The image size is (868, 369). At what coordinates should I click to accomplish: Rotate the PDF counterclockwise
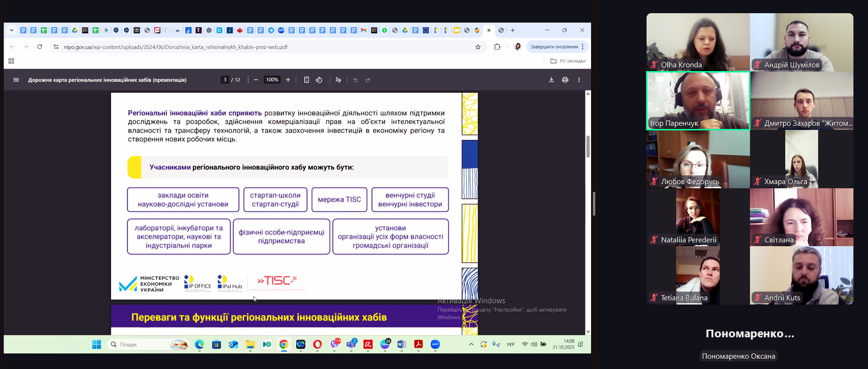pos(319,80)
